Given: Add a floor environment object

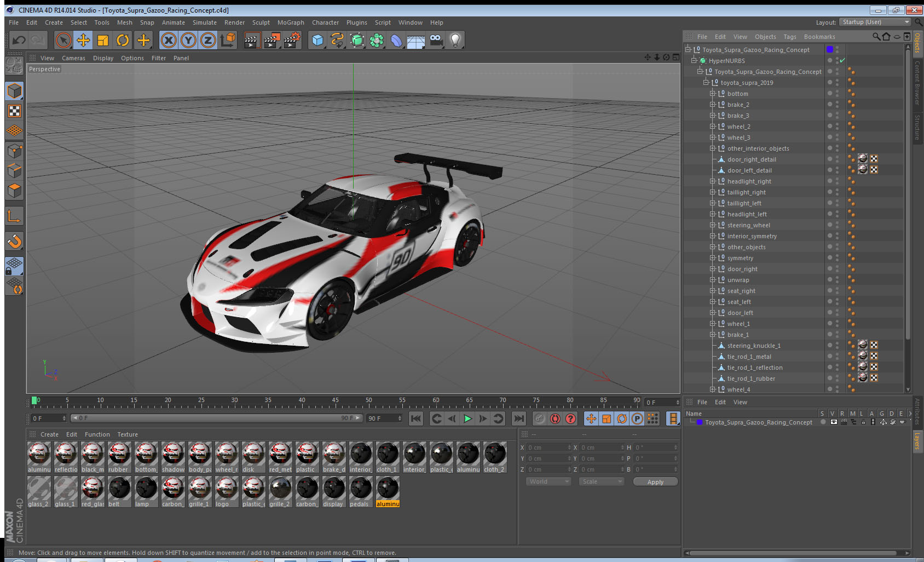Looking at the screenshot, I should coord(416,40).
